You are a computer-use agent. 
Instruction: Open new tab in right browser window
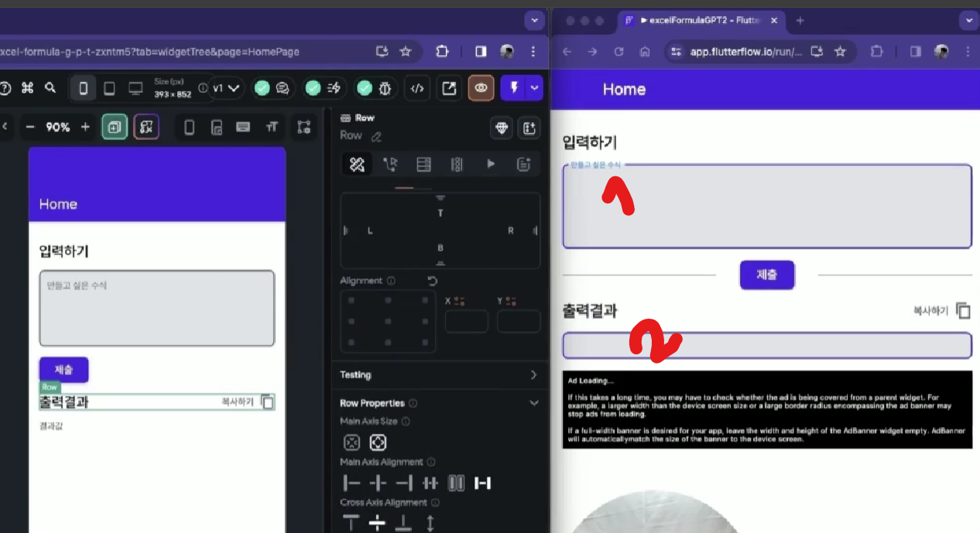click(x=800, y=21)
